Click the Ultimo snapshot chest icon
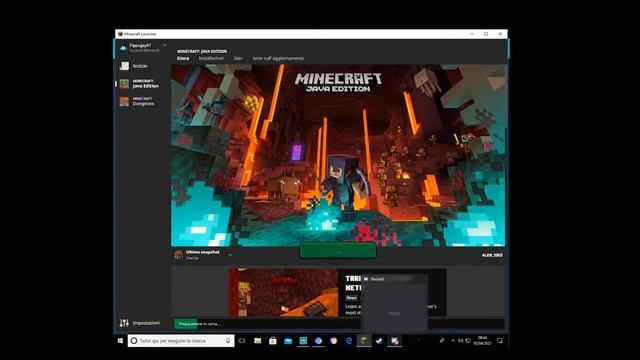This screenshot has height=360, width=640. pos(178,255)
